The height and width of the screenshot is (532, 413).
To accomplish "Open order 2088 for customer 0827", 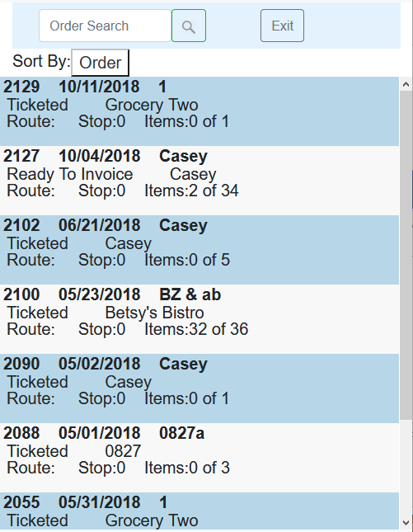I will pyautogui.click(x=199, y=458).
